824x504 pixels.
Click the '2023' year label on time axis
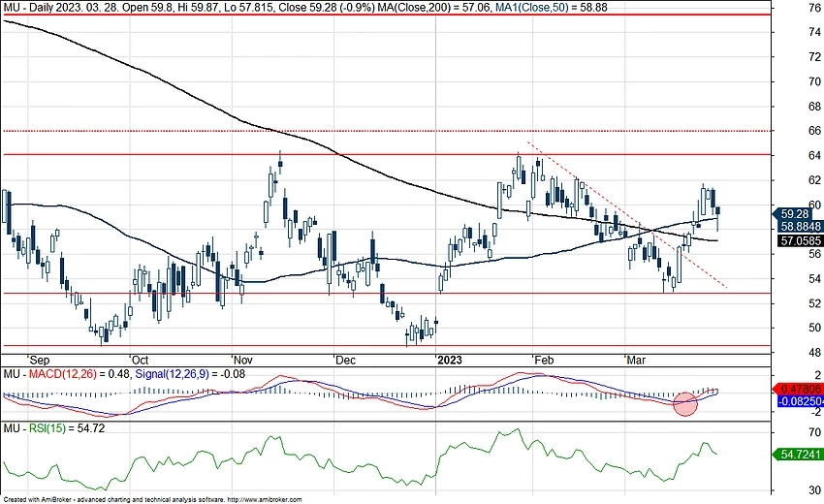tap(450, 360)
